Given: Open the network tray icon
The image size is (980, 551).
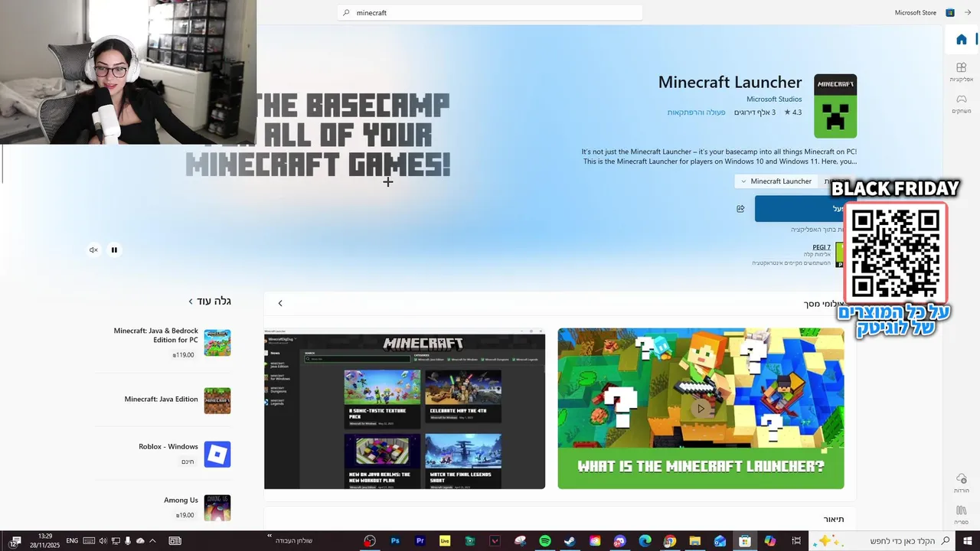Looking at the screenshot, I should click(x=116, y=541).
